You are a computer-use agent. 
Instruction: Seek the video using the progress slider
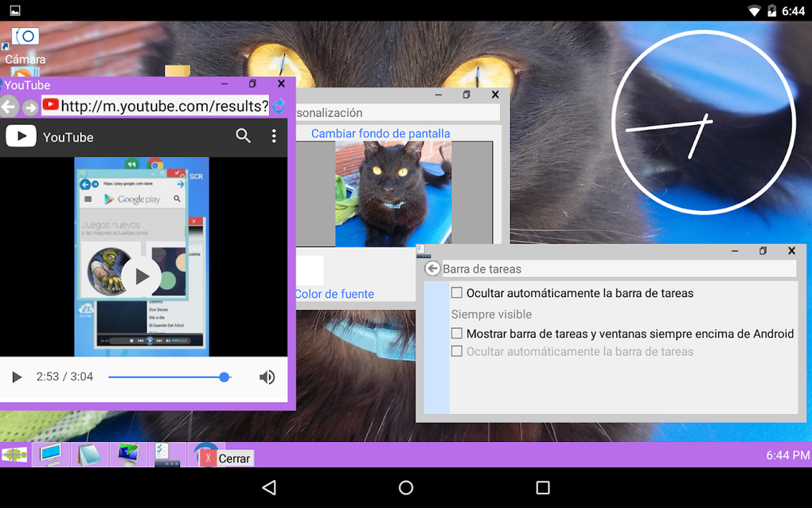(x=170, y=377)
